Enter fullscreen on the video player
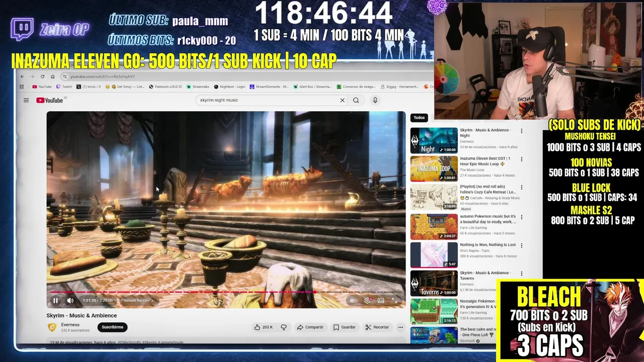 [x=394, y=301]
